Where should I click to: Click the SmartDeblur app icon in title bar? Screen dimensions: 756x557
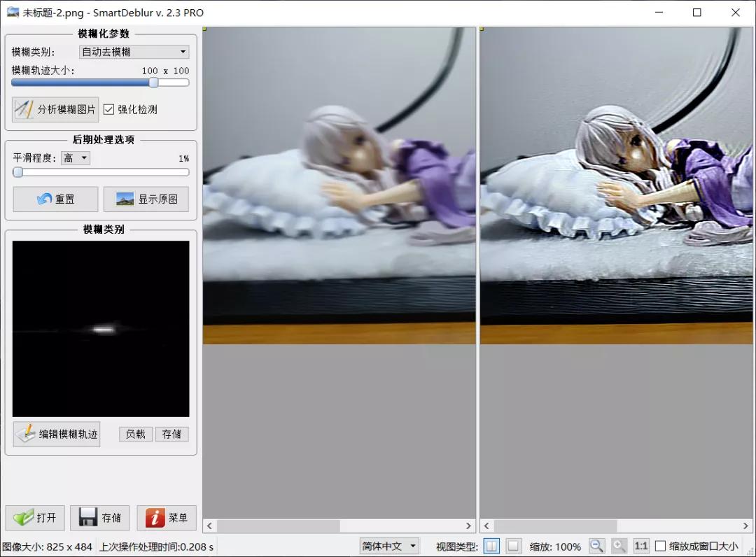tap(13, 12)
